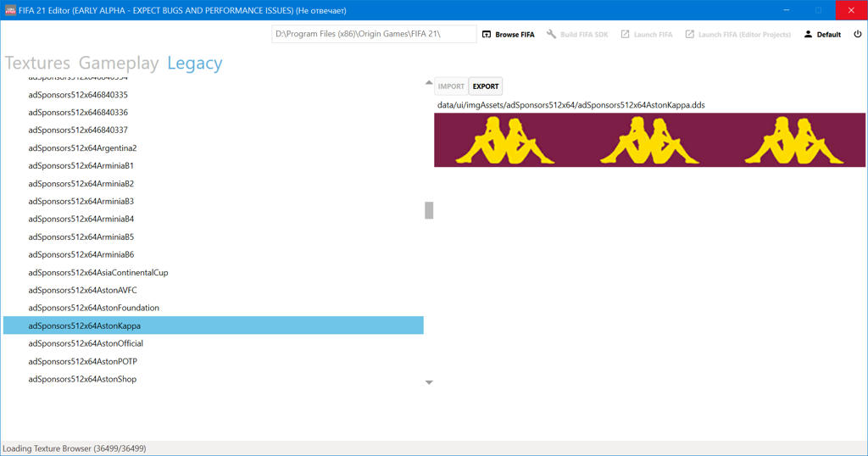Close the FIFA 21 Editor window
The width and height of the screenshot is (868, 456).
coord(851,10)
